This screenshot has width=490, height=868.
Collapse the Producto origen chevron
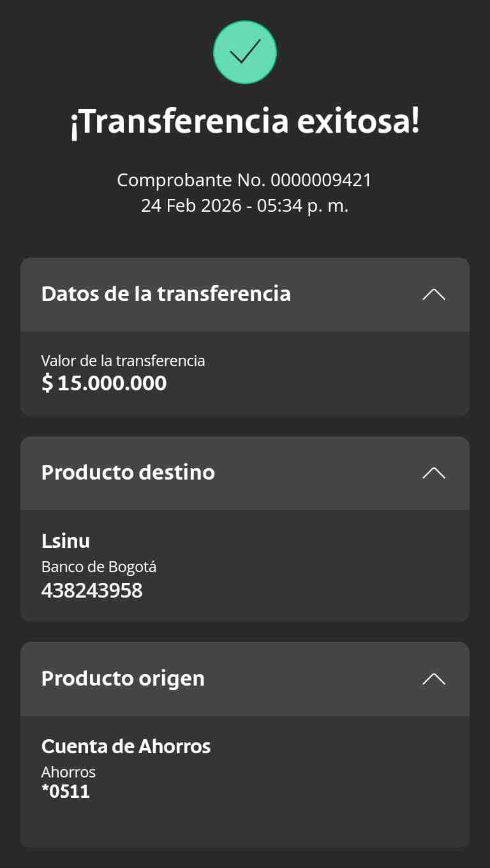coord(434,679)
